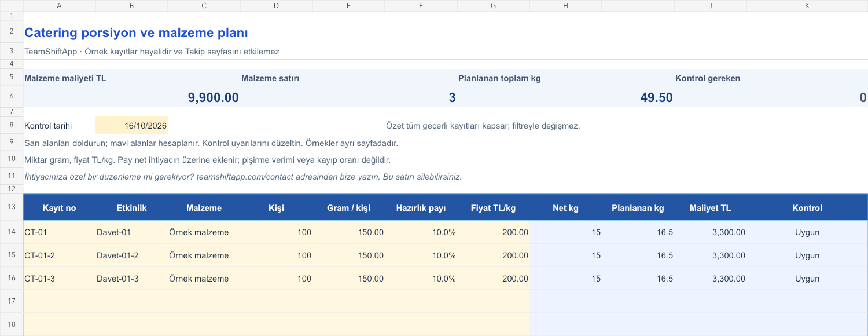The image size is (868, 336).
Task: Select column E header
Action: (348, 6)
